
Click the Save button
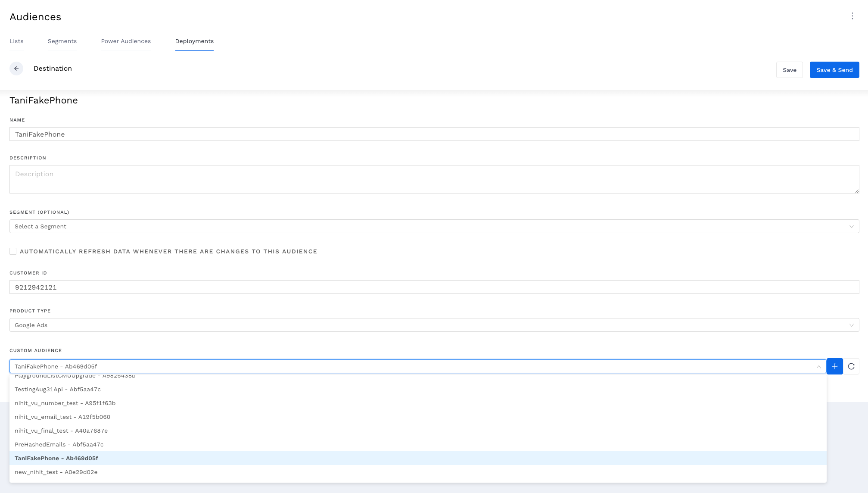point(789,69)
